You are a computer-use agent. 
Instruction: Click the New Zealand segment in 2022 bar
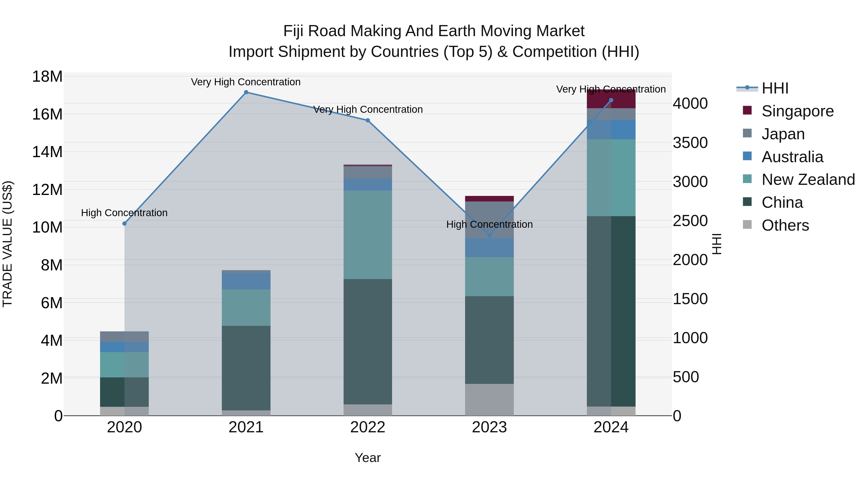point(368,235)
